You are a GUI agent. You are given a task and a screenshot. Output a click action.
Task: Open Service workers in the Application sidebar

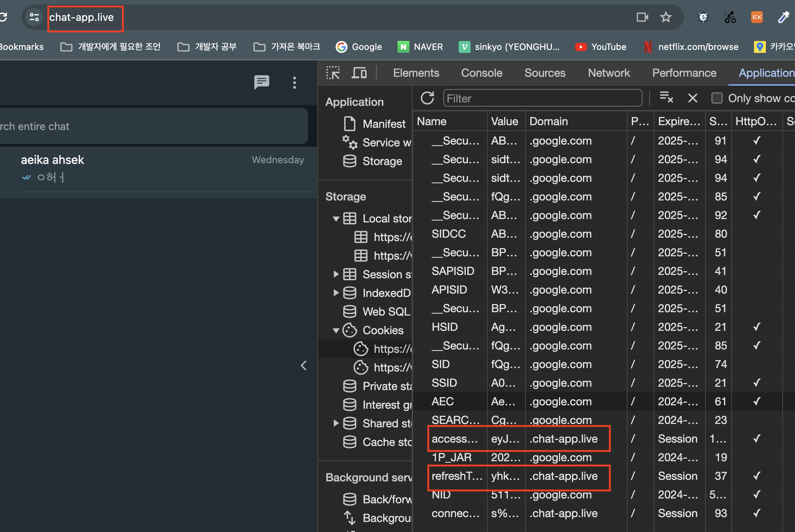click(x=377, y=142)
